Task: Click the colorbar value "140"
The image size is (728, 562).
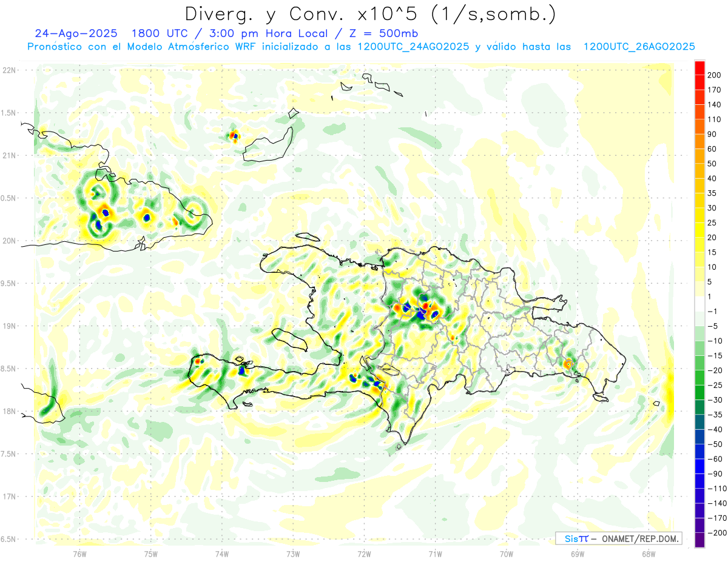Action: [x=715, y=104]
